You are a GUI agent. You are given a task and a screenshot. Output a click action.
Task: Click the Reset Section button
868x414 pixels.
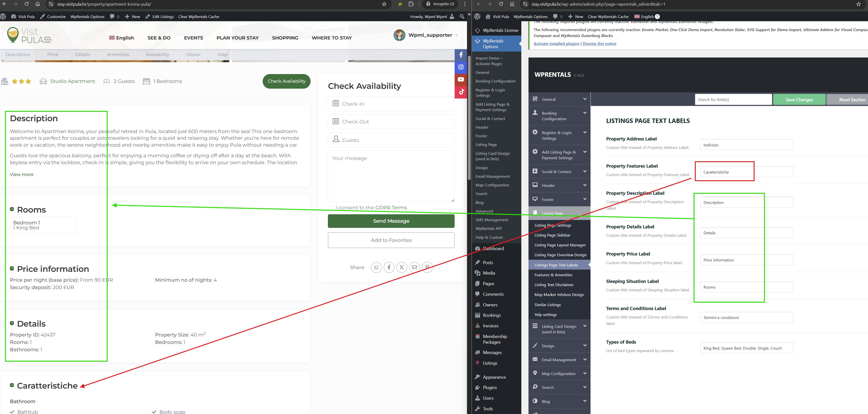[x=847, y=100]
